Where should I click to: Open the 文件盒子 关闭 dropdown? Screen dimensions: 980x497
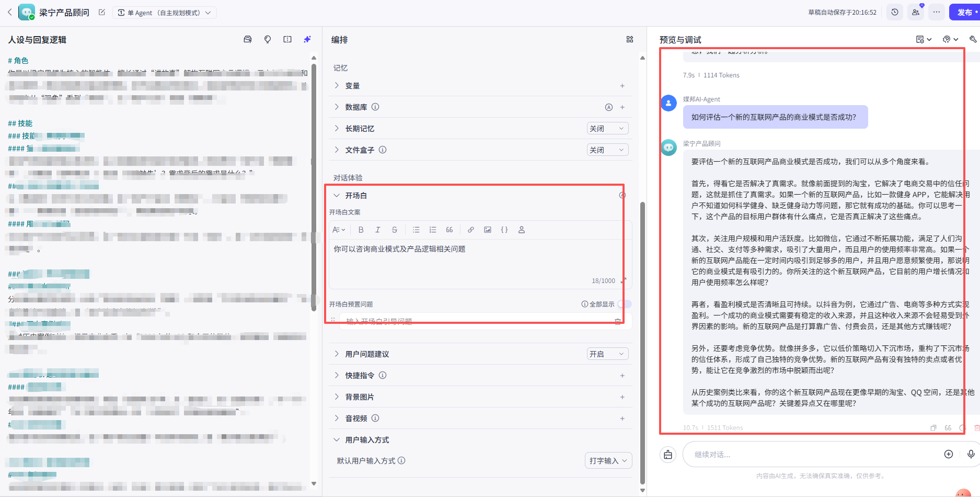607,150
